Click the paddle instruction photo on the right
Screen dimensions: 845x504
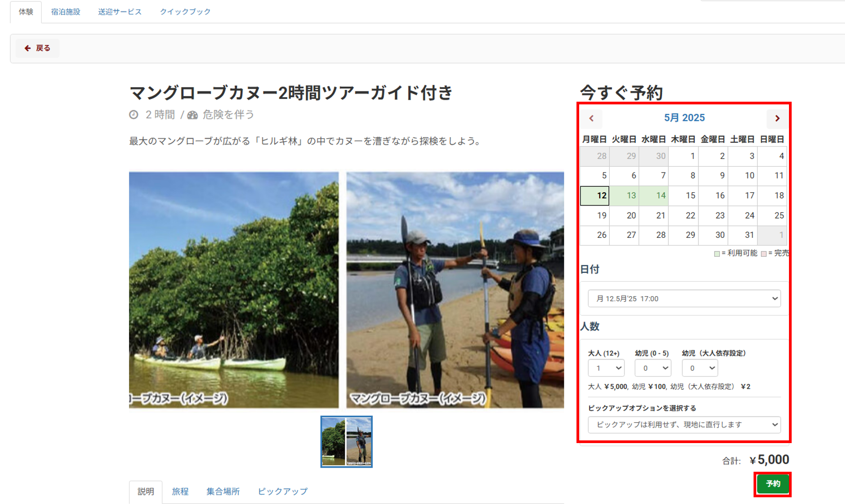(455, 290)
